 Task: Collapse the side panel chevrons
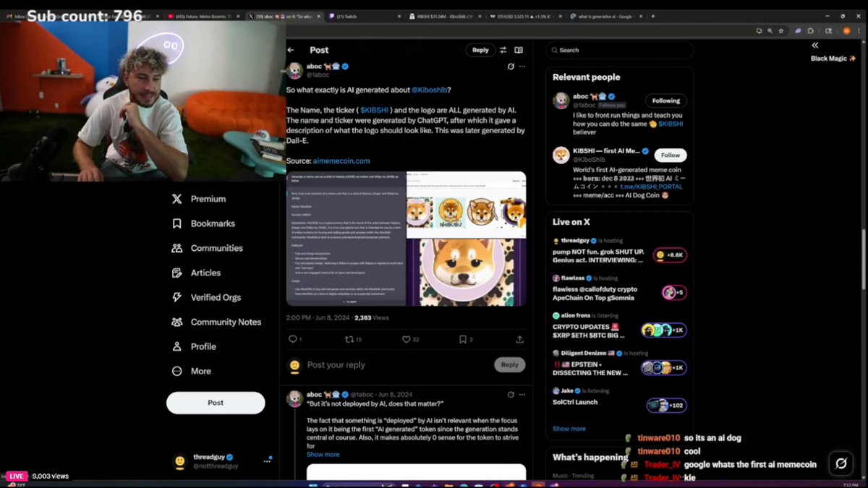click(815, 45)
